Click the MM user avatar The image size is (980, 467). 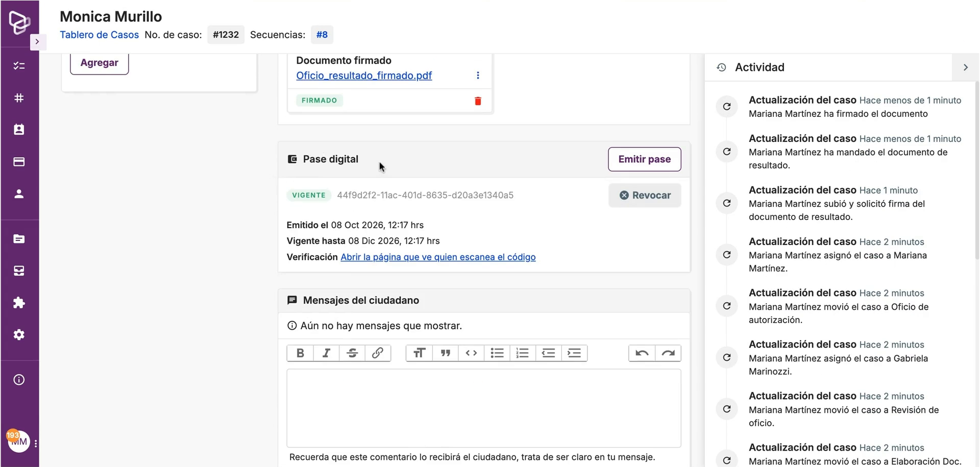18,441
